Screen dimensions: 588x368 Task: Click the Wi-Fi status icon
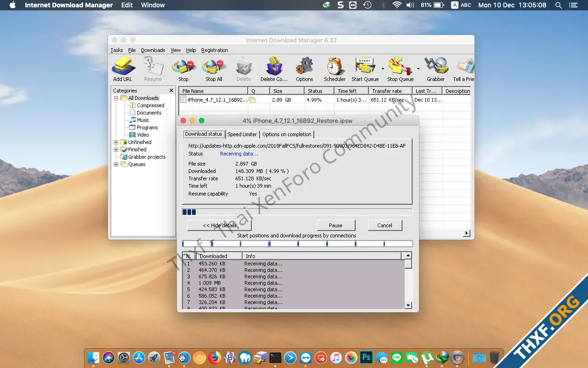coord(397,5)
